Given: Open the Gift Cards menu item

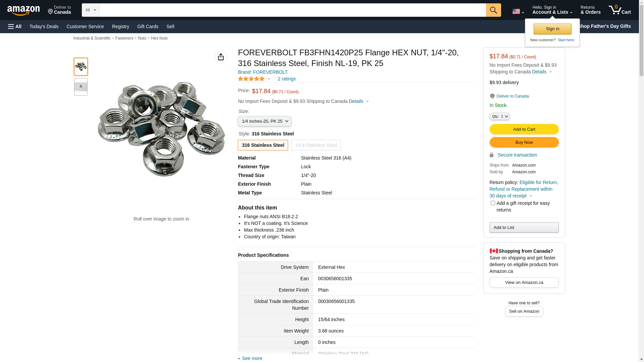Looking at the screenshot, I should click(x=148, y=26).
